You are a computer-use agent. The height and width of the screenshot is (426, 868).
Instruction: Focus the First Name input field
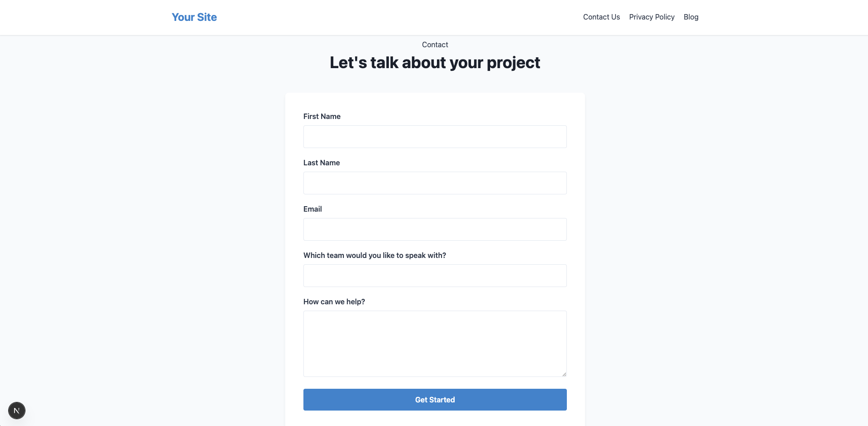(x=435, y=136)
